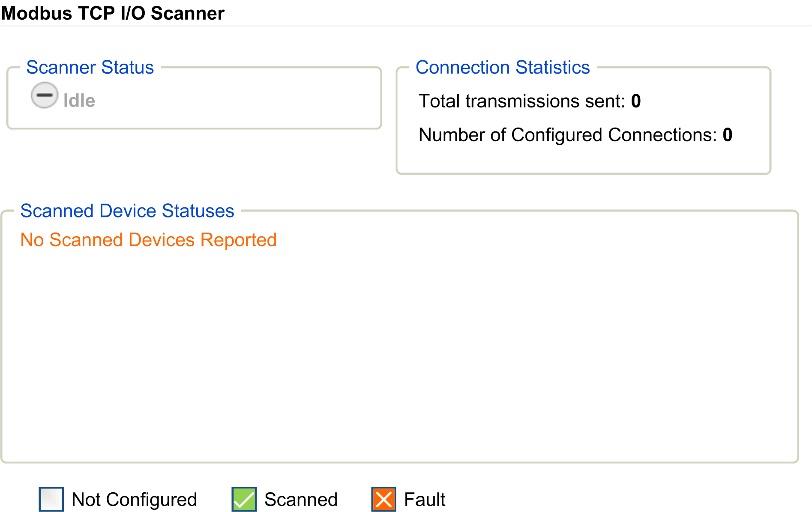Select the Scanner Status heading
Image resolution: width=812 pixels, height=512 pixels.
tap(90, 68)
